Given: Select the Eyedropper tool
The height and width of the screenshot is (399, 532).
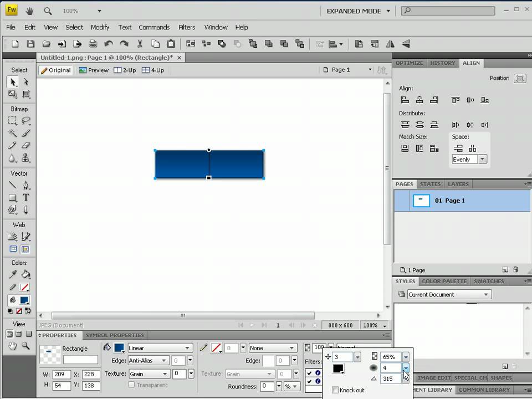Looking at the screenshot, I should pos(13,274).
